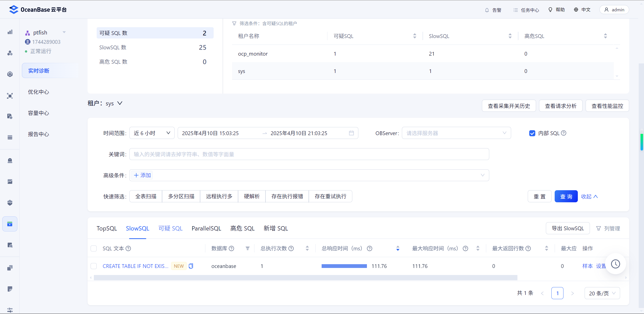Click the highlighted diagnostics sidebar icon
The width and height of the screenshot is (644, 314).
pos(10,224)
